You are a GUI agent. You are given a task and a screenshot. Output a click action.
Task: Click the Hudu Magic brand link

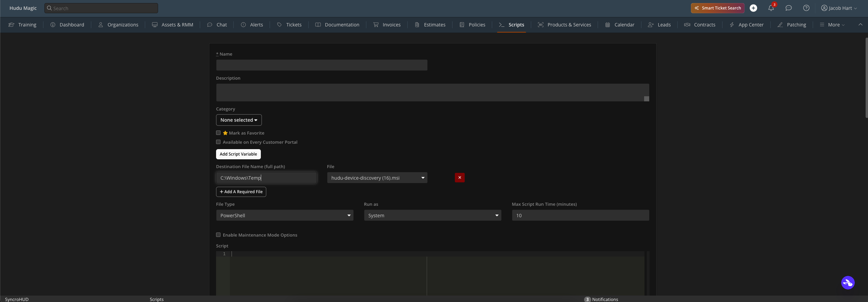(23, 8)
